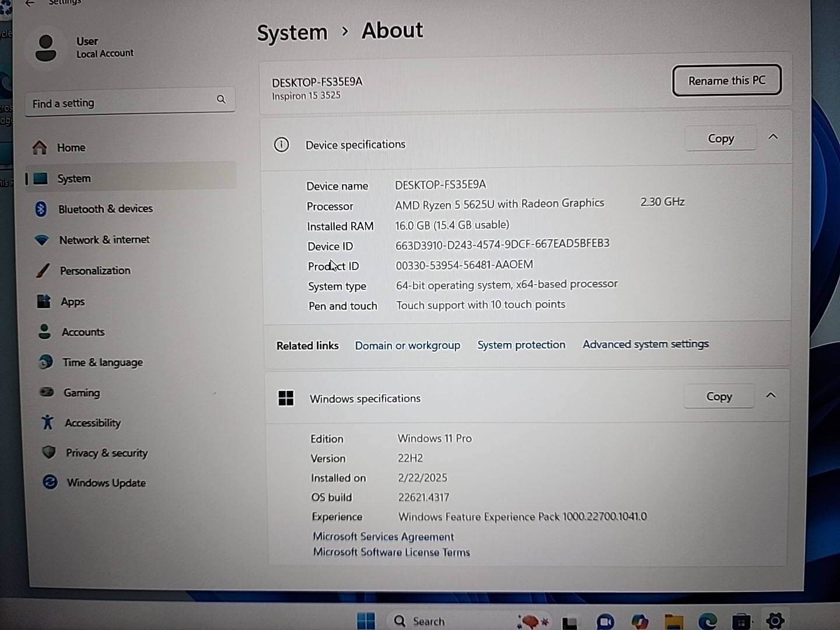
Task: Click the Device ID value text
Action: tap(502, 244)
